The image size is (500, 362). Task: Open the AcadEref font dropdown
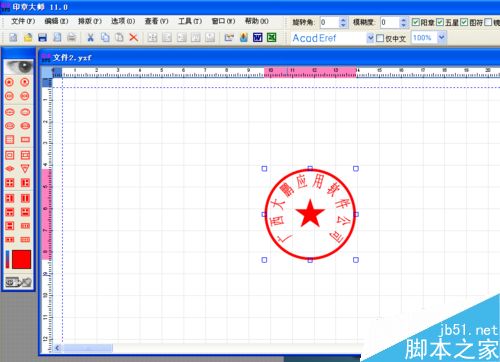coord(370,38)
